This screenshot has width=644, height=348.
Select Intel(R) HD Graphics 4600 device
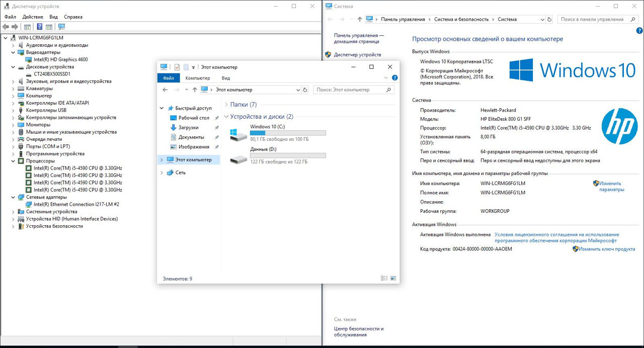coord(60,59)
